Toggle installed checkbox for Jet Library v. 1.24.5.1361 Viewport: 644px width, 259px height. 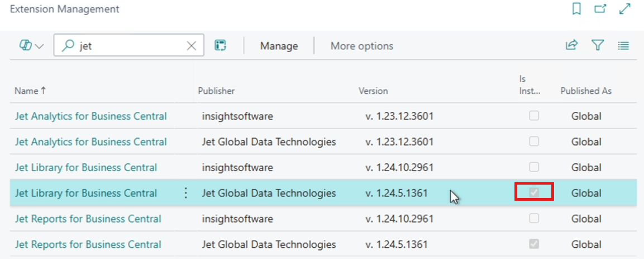tap(534, 192)
